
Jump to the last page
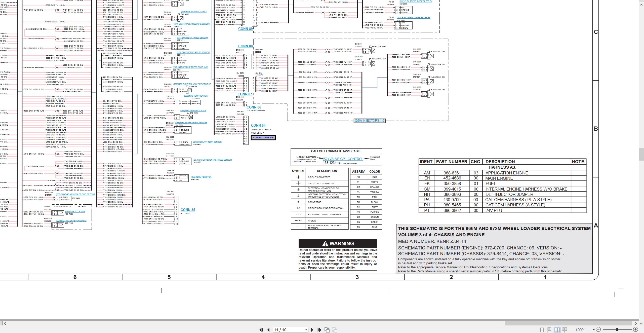319,330
